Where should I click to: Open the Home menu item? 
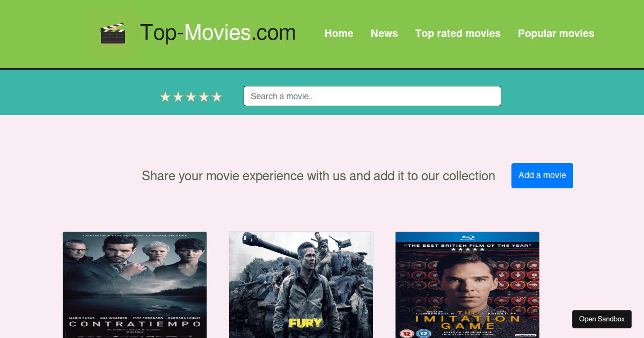pos(339,33)
